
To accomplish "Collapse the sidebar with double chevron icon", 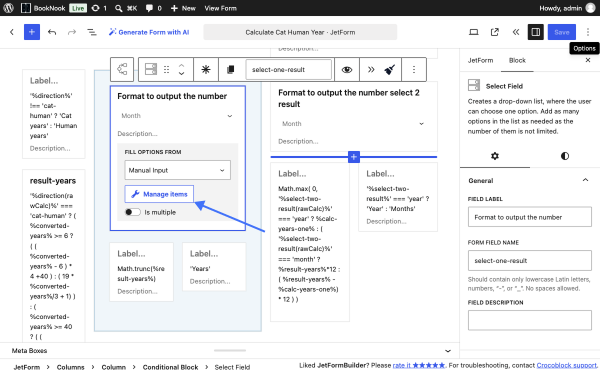I will [516, 32].
